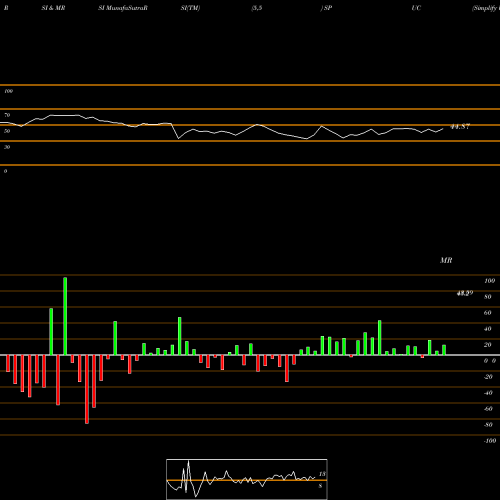Click the -20 label on MR axis
Viewport: 500px width, 500px height.
[488, 377]
